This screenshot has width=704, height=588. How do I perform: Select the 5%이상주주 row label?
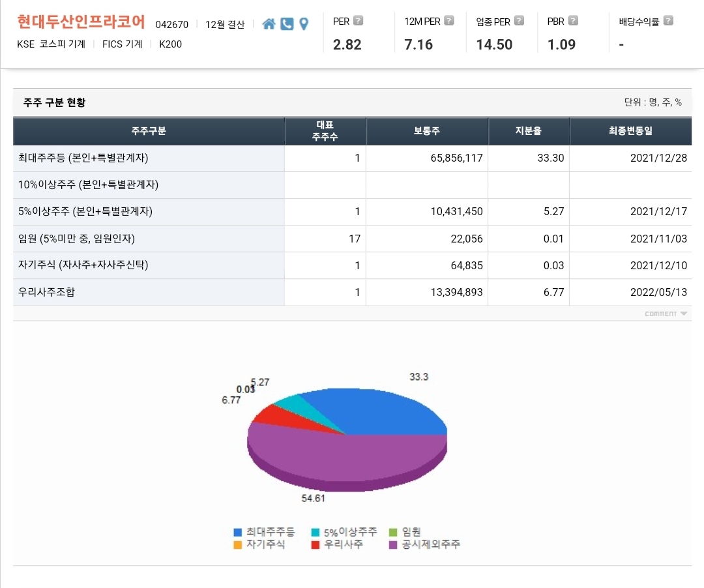[85, 211]
